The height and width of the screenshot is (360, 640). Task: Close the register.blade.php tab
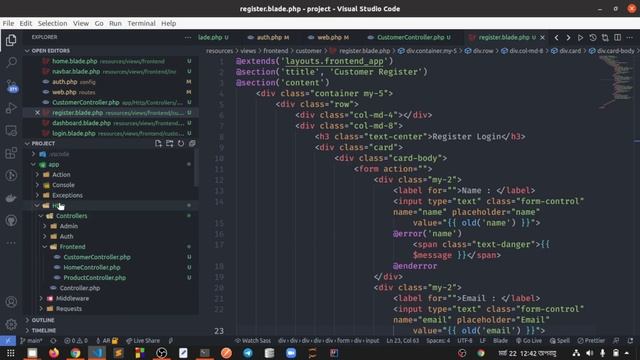pos(542,38)
